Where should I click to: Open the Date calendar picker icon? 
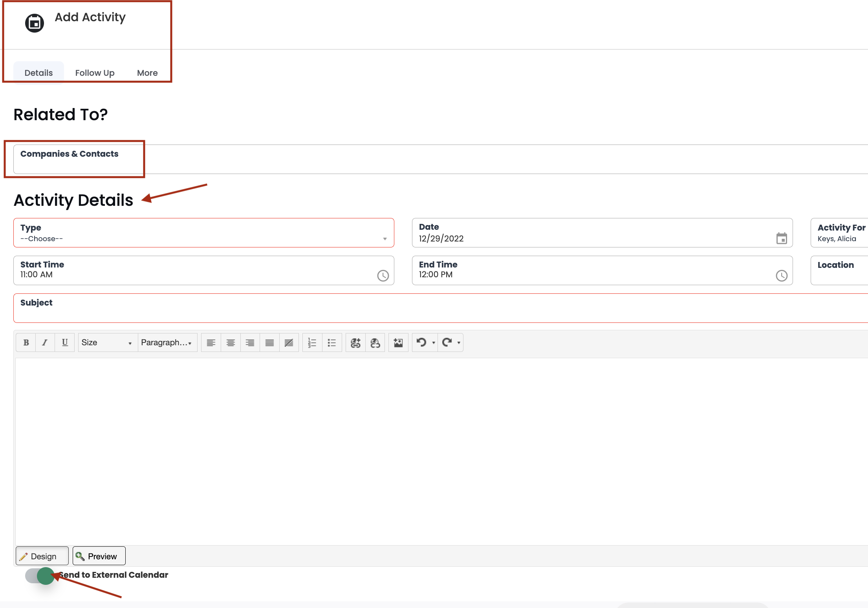click(782, 238)
